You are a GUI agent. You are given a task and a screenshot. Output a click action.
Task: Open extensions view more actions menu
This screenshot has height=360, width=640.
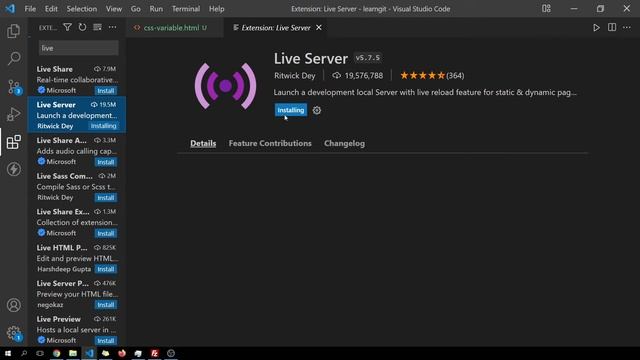coord(112,27)
